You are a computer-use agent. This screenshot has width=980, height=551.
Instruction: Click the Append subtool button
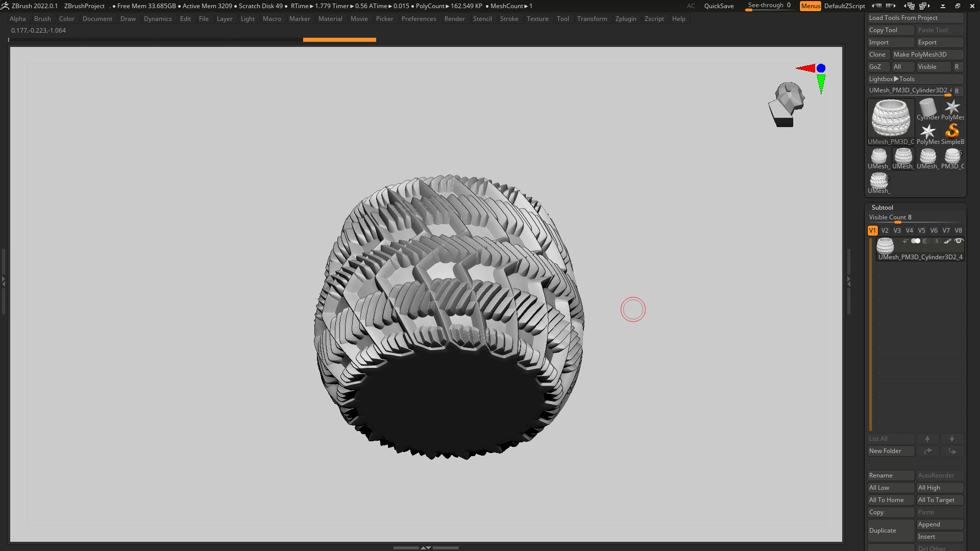(940, 524)
